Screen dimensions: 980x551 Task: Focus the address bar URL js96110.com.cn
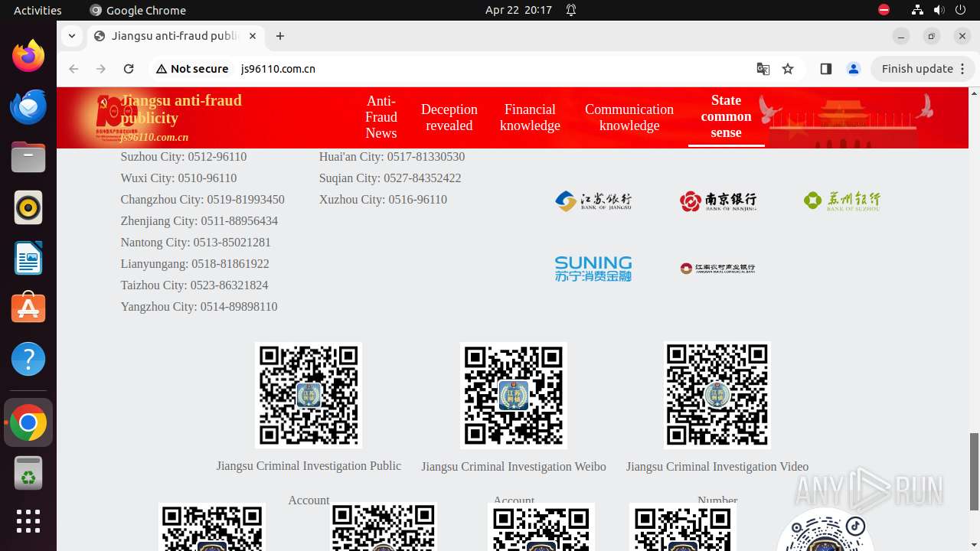[278, 69]
